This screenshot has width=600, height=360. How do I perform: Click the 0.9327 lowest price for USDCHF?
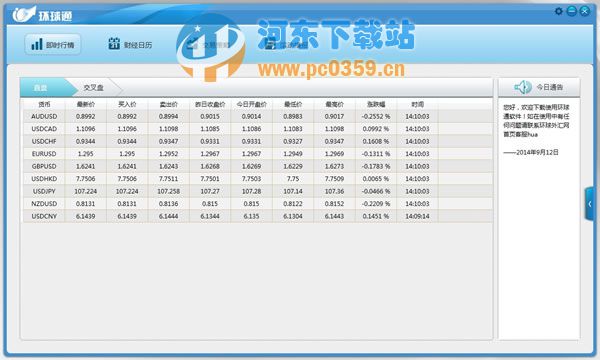[293, 141]
